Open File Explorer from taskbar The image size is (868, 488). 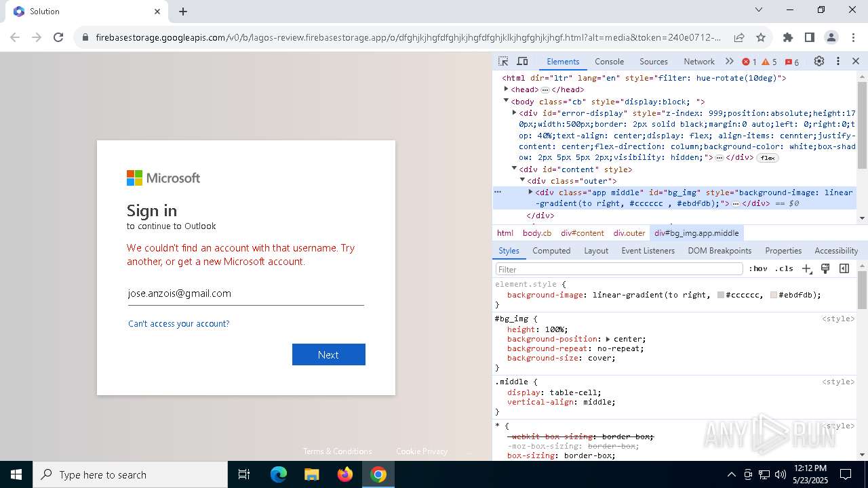pos(312,474)
